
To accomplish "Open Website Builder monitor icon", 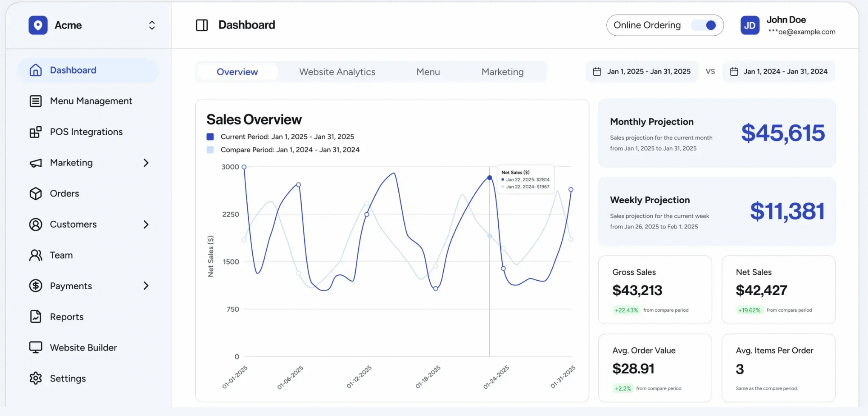I will click(x=36, y=348).
